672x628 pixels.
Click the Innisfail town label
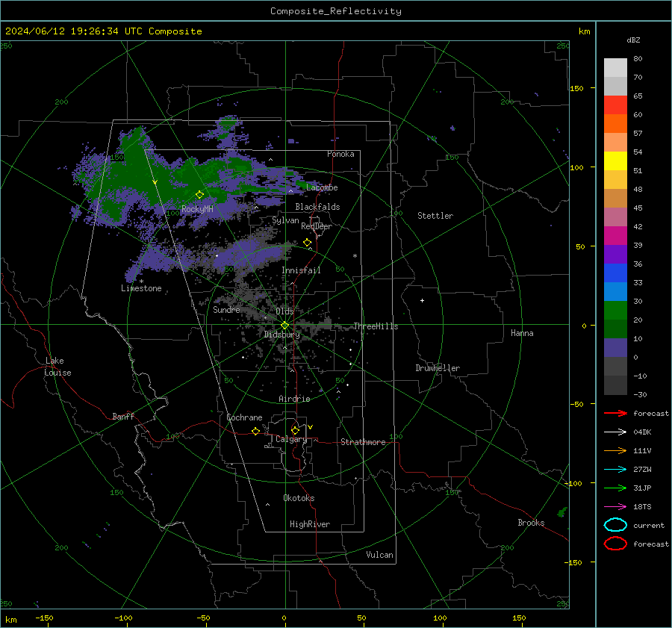301,270
